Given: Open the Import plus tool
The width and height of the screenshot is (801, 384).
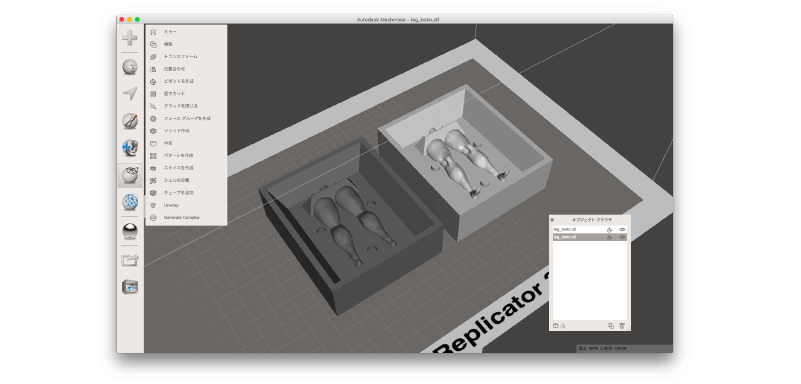Looking at the screenshot, I should click(x=130, y=38).
